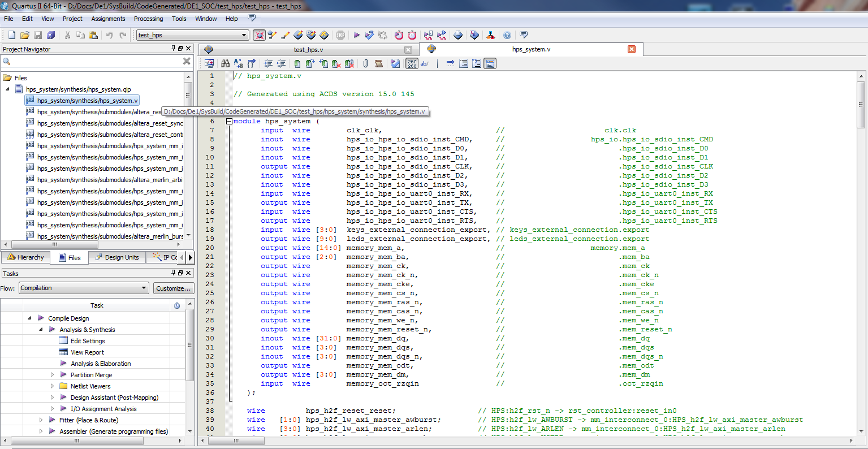Screen dimensions: 868x449
Task: Click the Open Symbol Table icon in editor
Action: (209, 63)
